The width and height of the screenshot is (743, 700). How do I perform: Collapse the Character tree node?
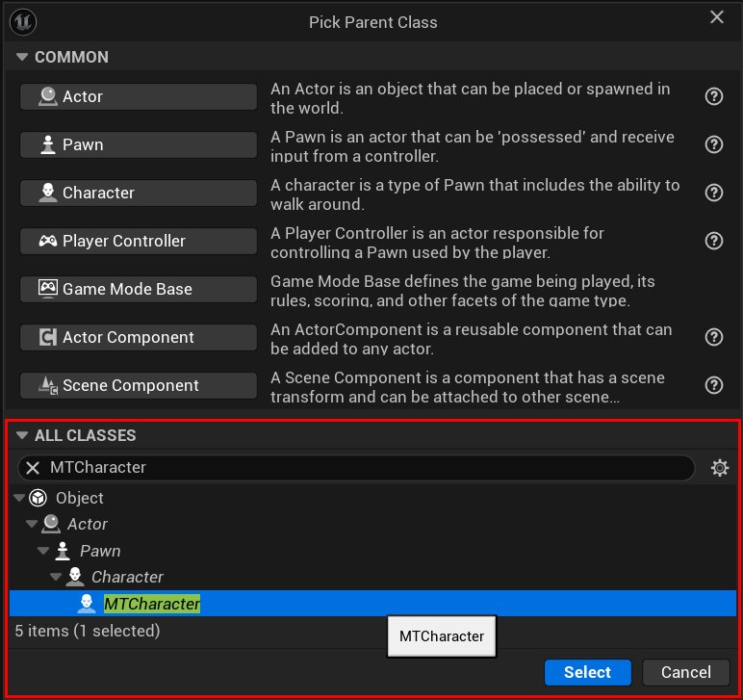56,577
